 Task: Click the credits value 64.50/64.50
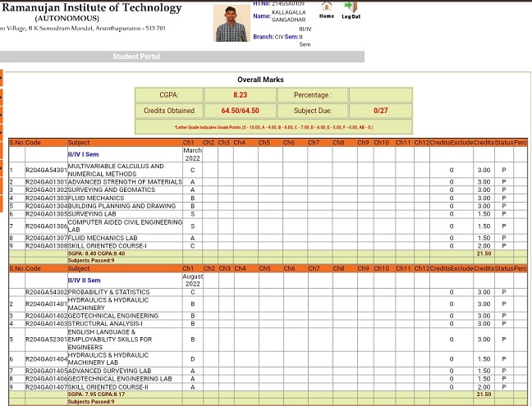click(x=241, y=111)
